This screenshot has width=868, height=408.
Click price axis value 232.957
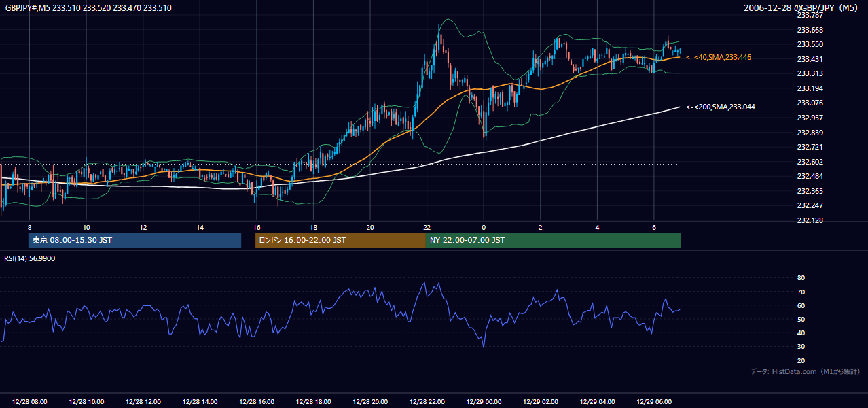[x=810, y=118]
